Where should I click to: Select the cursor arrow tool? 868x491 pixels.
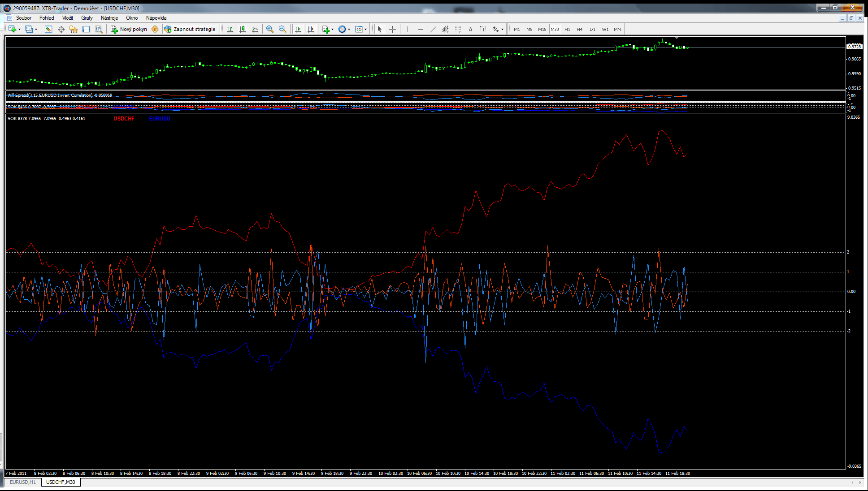click(x=380, y=29)
